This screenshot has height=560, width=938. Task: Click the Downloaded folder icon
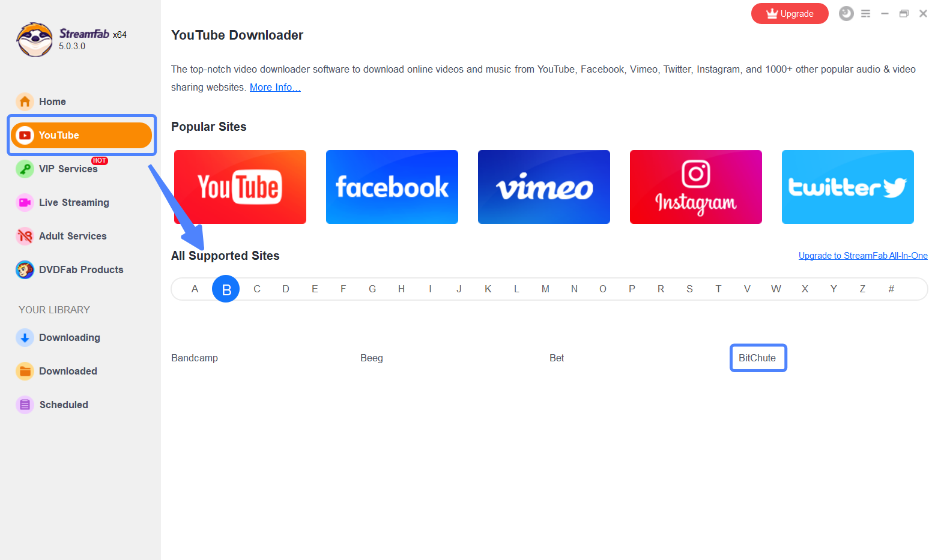(25, 371)
